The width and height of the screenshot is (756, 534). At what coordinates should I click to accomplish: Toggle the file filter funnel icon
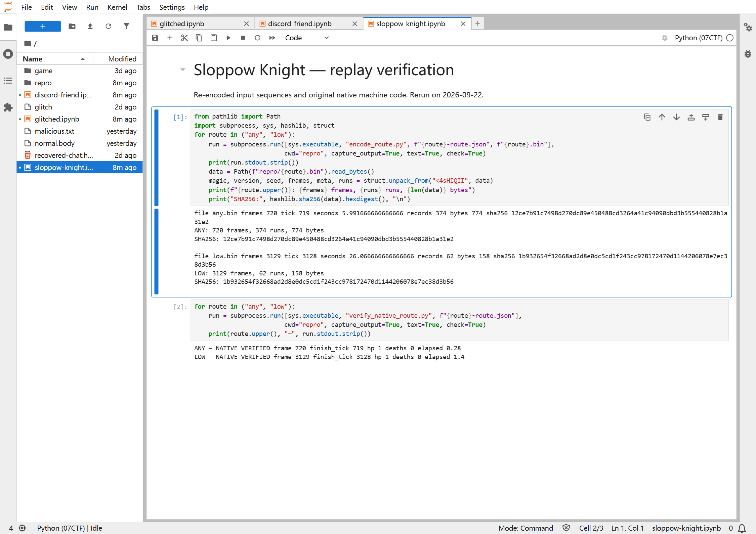(x=126, y=26)
